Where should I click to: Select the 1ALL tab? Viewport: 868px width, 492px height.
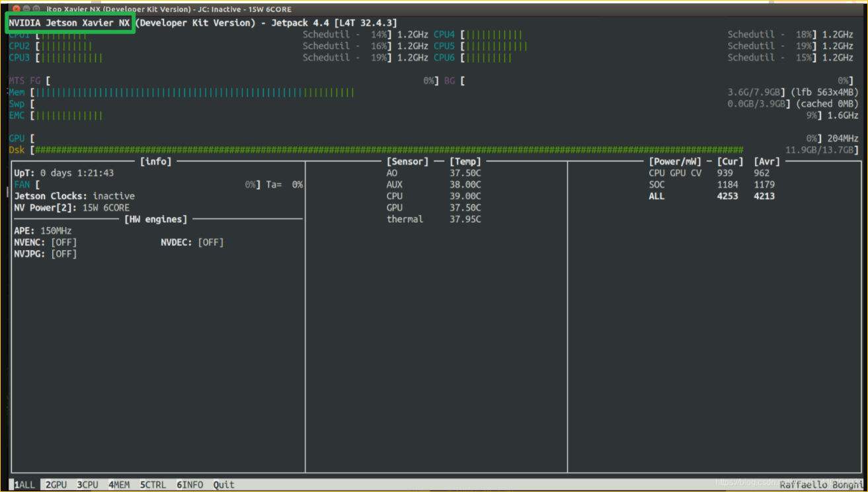[24, 485]
